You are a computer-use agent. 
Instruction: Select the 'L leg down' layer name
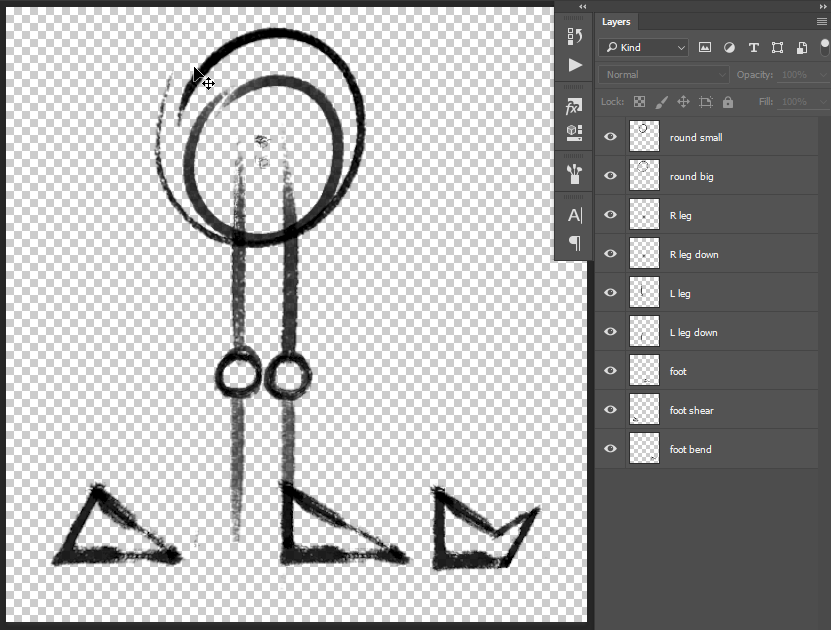click(693, 333)
